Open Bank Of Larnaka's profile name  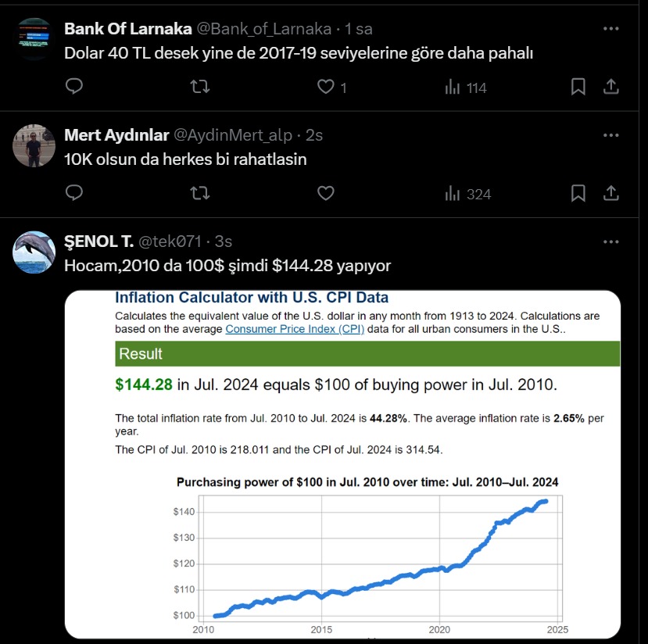(x=127, y=29)
